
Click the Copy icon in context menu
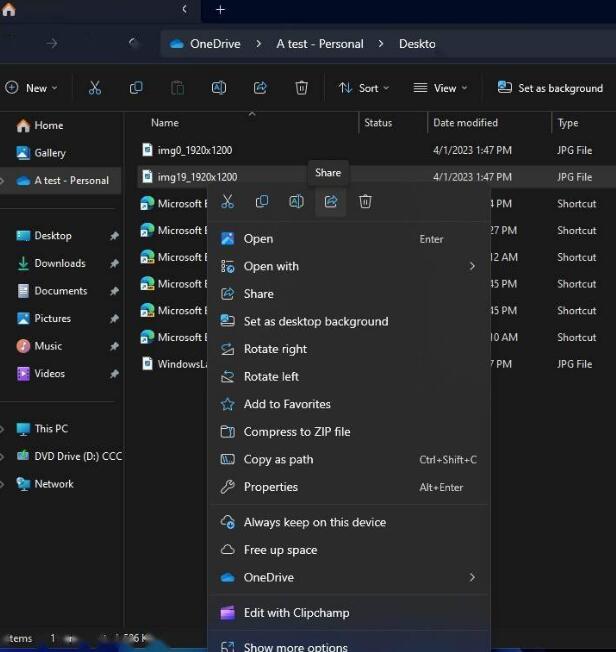click(262, 202)
